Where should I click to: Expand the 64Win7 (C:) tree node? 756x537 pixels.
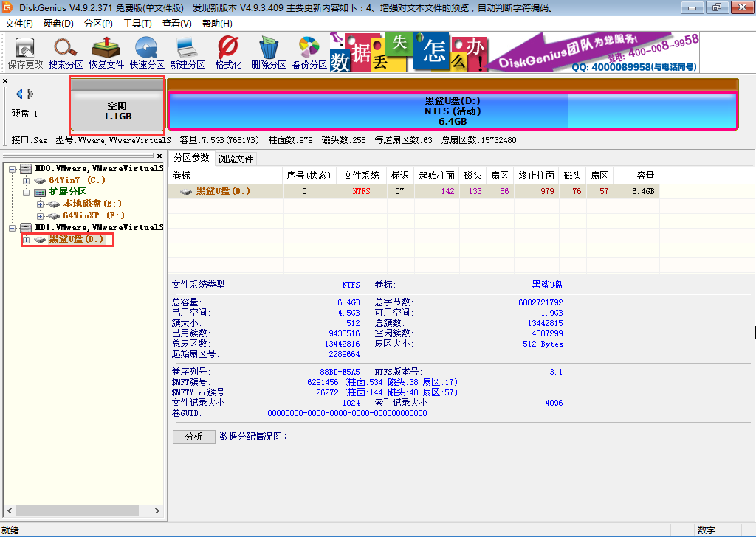pyautogui.click(x=27, y=180)
